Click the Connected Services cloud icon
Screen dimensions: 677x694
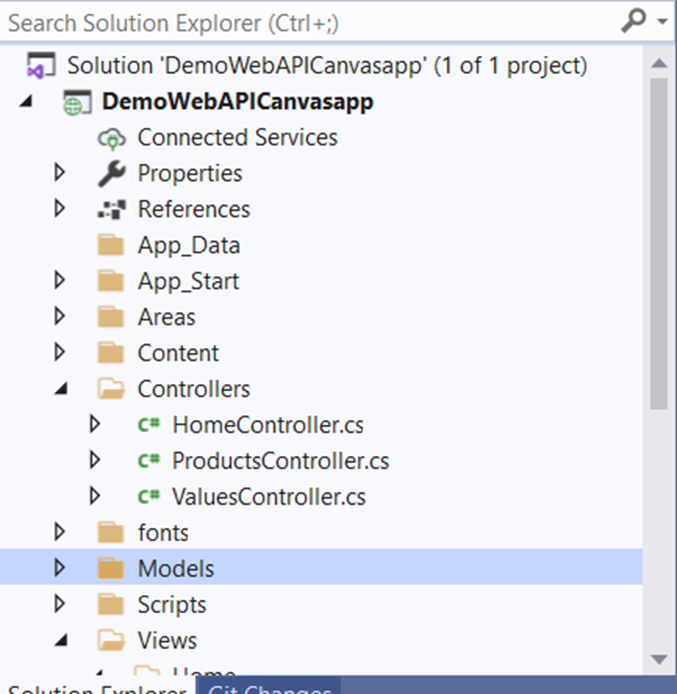coord(110,137)
